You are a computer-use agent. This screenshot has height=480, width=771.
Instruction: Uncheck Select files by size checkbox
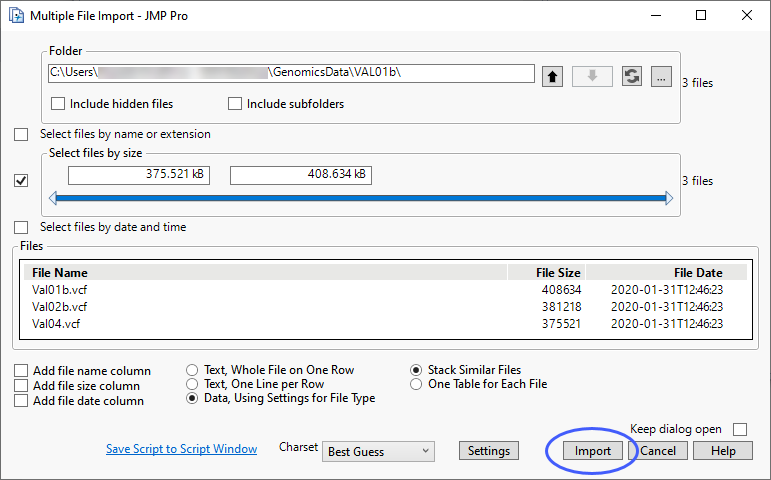[21, 181]
